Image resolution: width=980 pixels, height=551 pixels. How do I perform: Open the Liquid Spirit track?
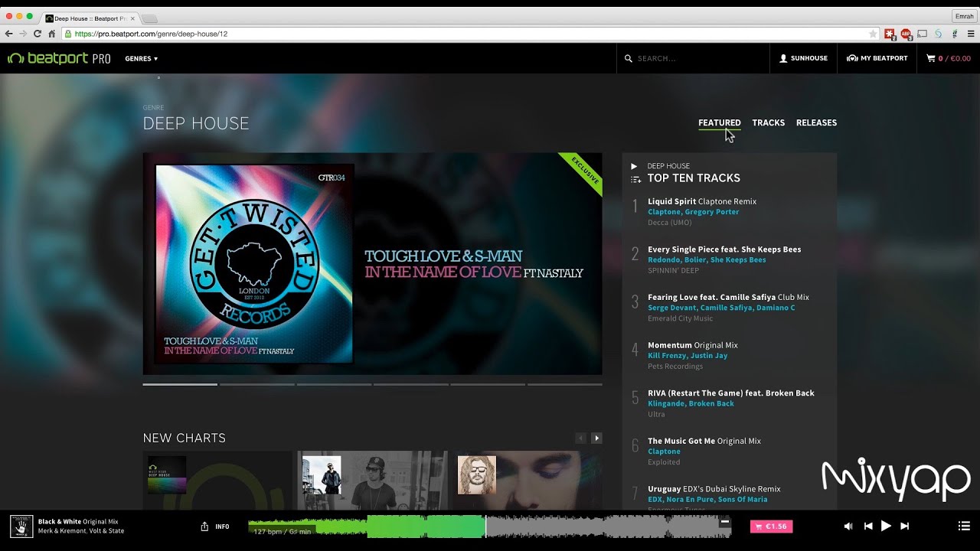click(x=702, y=201)
